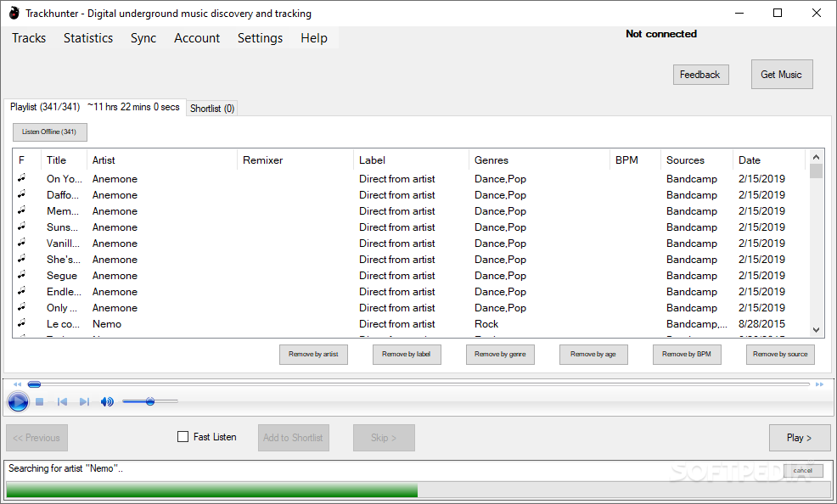
Task: Click Remove by artist button
Action: pyautogui.click(x=313, y=354)
